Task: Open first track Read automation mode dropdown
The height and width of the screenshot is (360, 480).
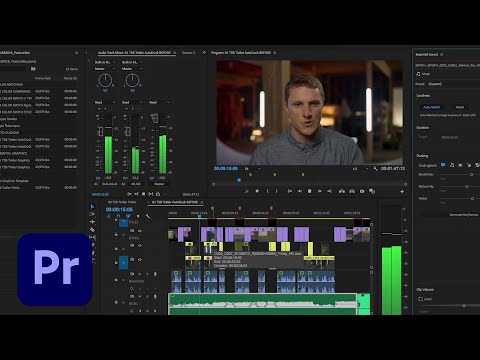Action: (105, 102)
